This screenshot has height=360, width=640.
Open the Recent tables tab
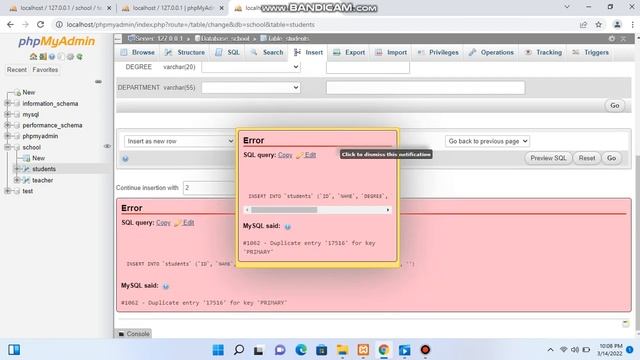coord(17,70)
